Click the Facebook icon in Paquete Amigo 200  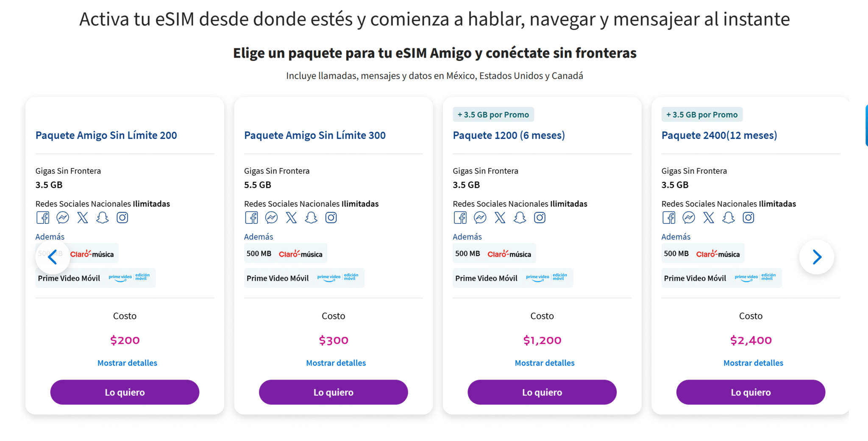tap(42, 218)
